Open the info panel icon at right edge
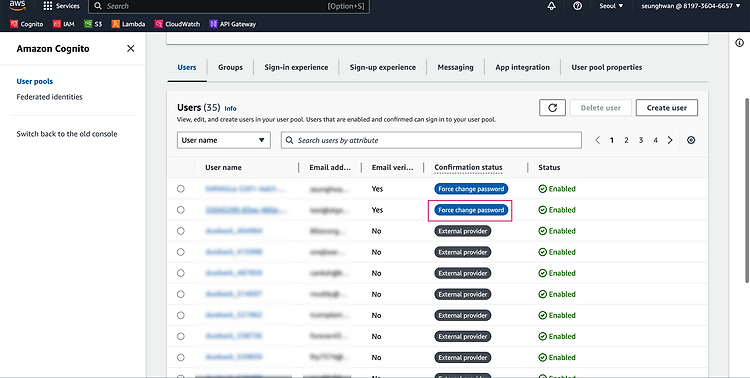 (739, 43)
